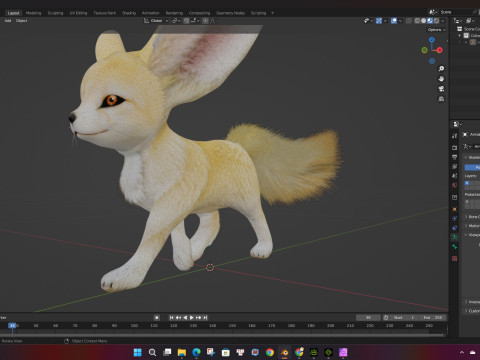Open the gizmo options dropdown arrow

[385, 21]
